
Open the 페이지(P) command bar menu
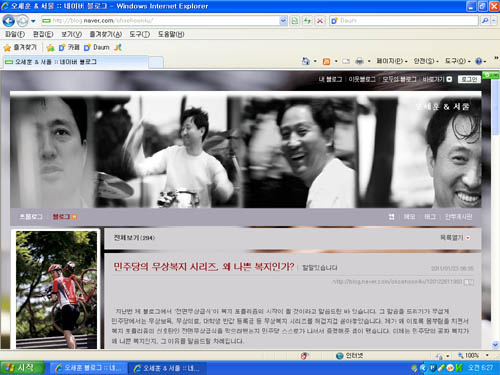[392, 61]
